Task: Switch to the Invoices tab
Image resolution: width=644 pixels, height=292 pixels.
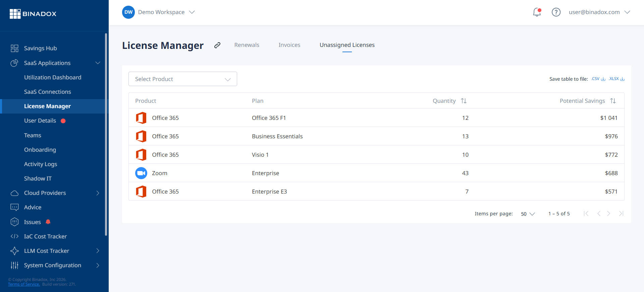Action: 289,45
